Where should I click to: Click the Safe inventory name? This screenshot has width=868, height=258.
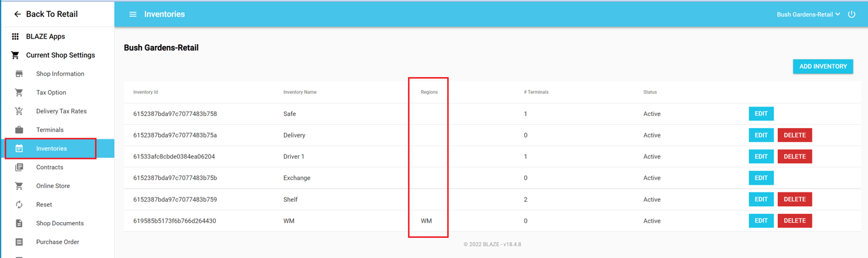pyautogui.click(x=290, y=114)
